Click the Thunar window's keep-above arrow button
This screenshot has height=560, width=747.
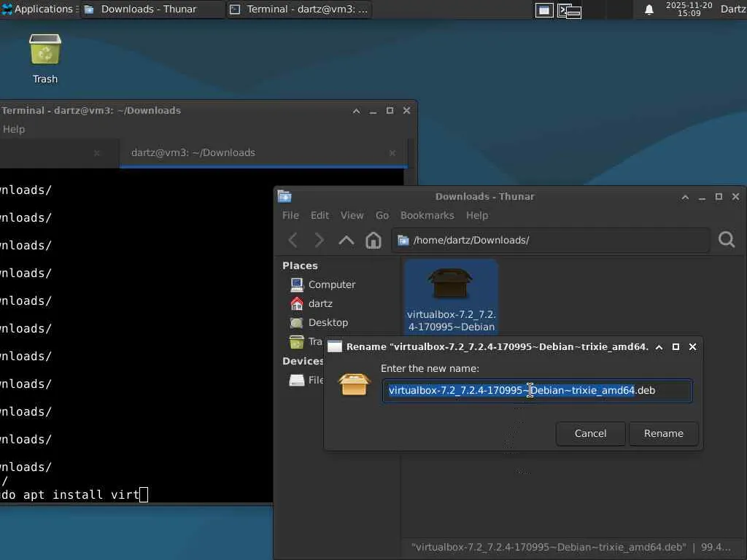tap(685, 197)
